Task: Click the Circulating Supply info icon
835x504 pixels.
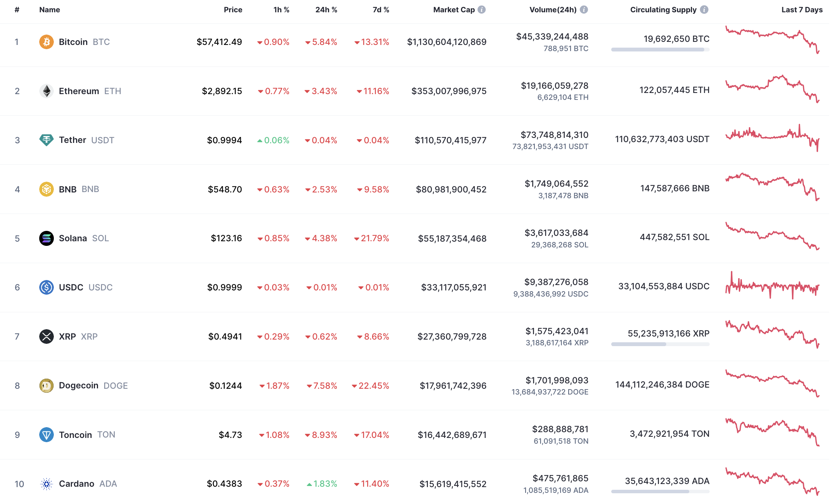Action: pyautogui.click(x=704, y=10)
